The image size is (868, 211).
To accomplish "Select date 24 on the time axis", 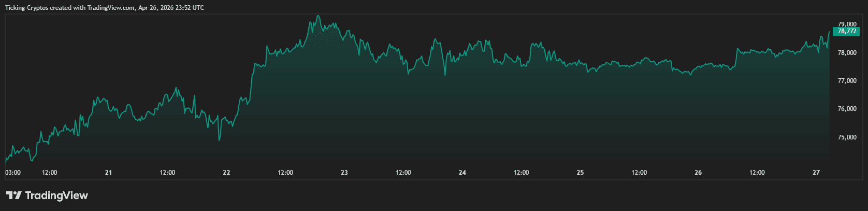I will 462,173.
